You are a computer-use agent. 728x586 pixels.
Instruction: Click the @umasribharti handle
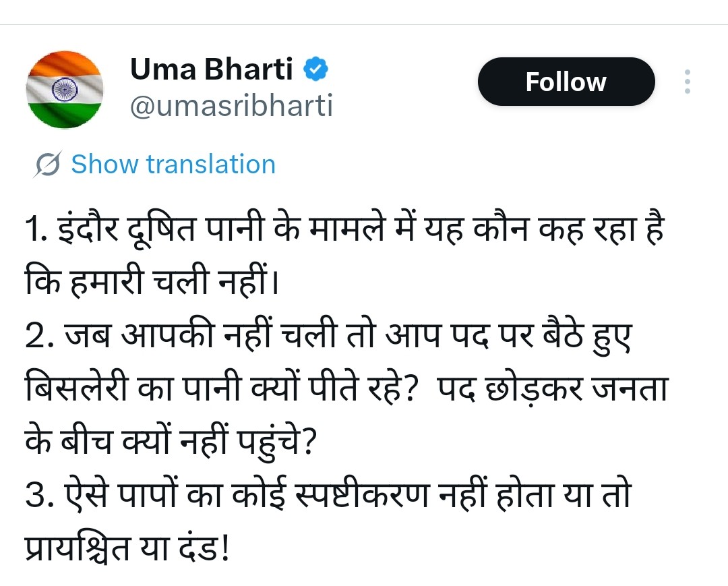click(231, 106)
